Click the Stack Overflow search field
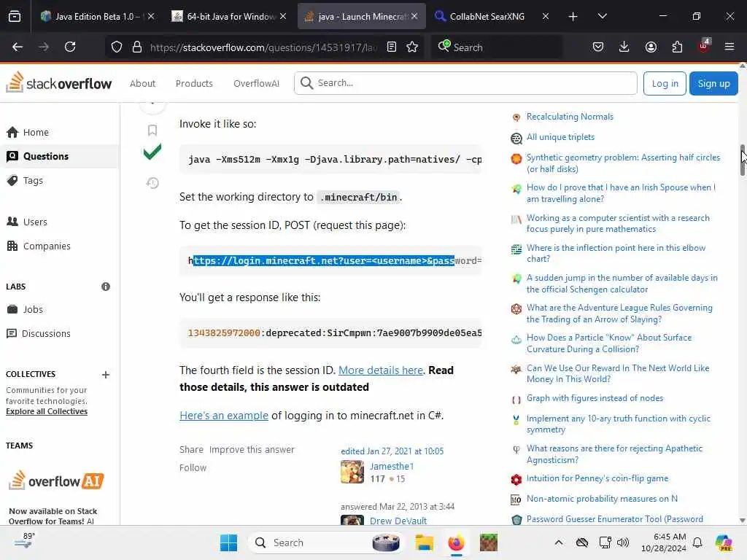 (465, 83)
